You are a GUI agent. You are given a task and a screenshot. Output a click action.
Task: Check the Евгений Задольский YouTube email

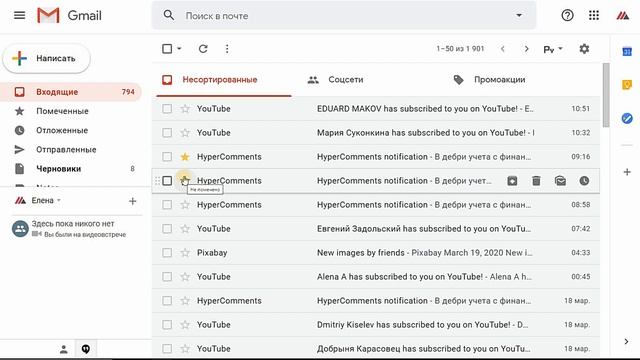coord(167,229)
